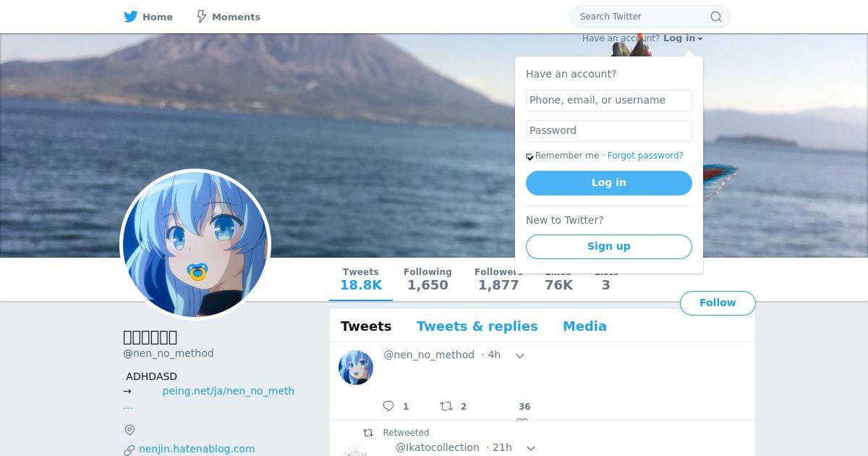Click the Retweeted arrows icon above Ikatocollection's tweet
The width and height of the screenshot is (868, 456).
368,433
